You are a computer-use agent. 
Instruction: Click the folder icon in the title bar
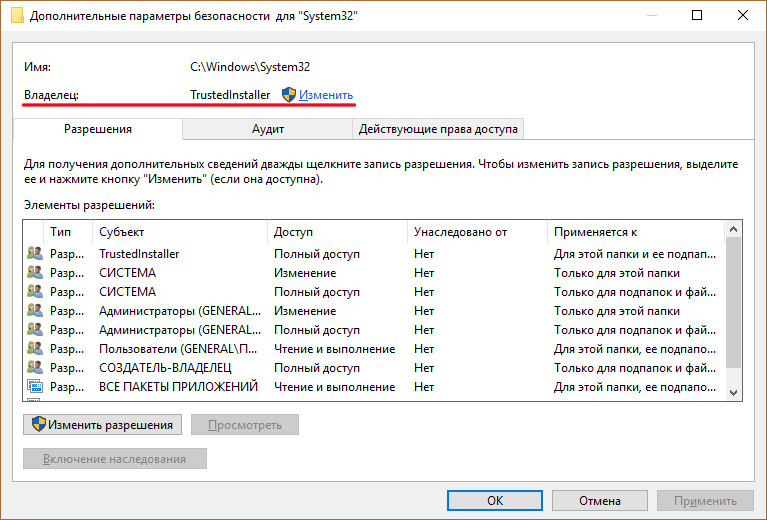tap(17, 16)
